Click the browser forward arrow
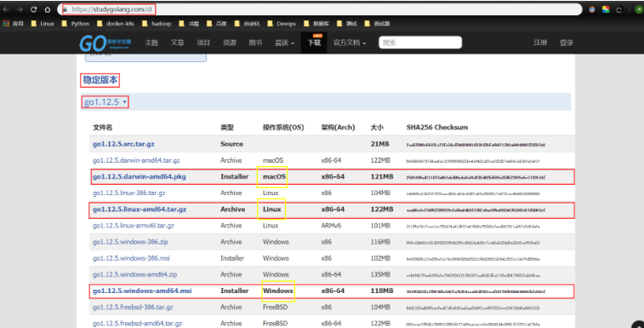This screenshot has width=644, height=328. tap(20, 9)
